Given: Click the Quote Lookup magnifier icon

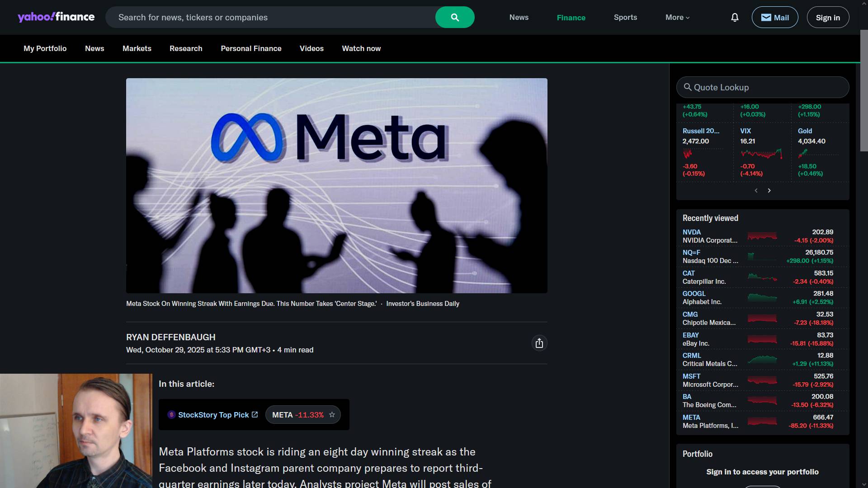Looking at the screenshot, I should pos(688,87).
